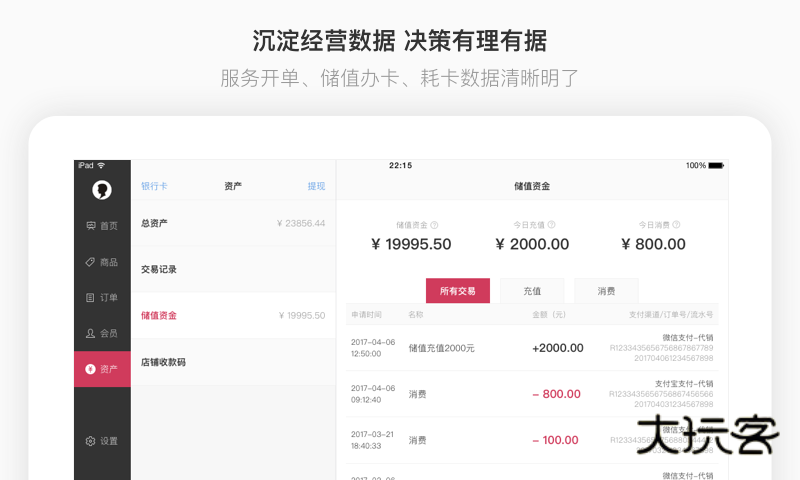Switch to 消费 tab
Viewport: 800px width, 480px height.
(606, 291)
